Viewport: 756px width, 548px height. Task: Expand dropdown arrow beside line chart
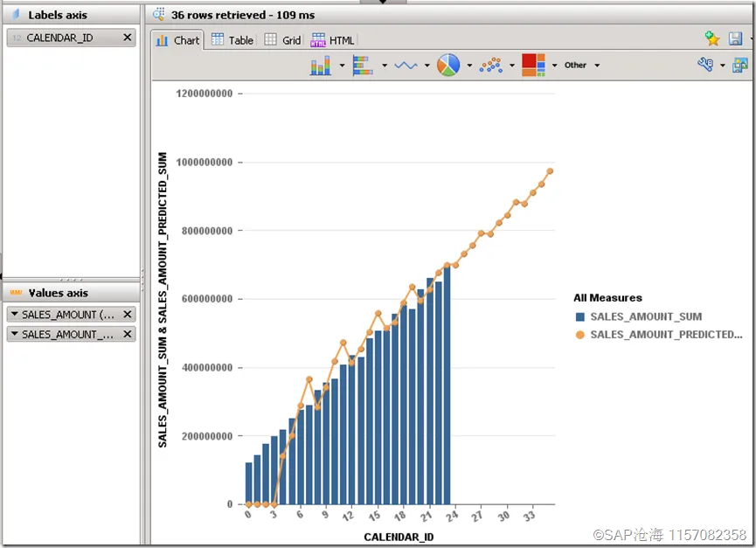[427, 65]
